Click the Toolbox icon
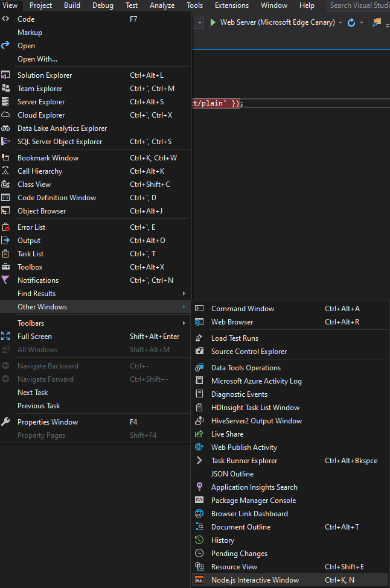This screenshot has width=390, height=588. coord(6,267)
